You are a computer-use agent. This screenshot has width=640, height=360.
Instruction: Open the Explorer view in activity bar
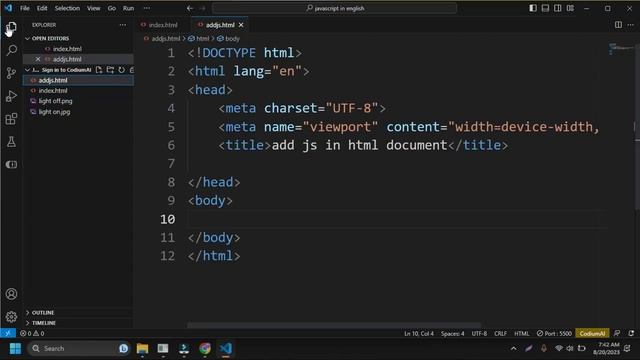pyautogui.click(x=11, y=27)
